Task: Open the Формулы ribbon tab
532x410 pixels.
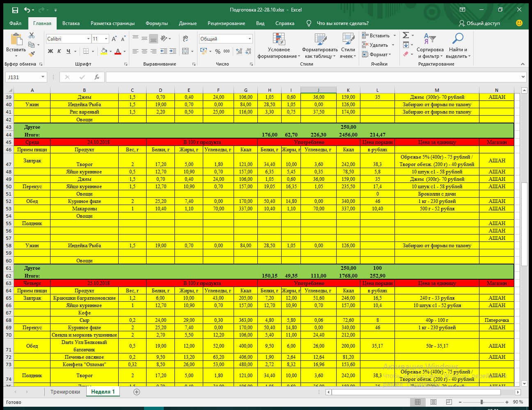Action: pyautogui.click(x=156, y=23)
